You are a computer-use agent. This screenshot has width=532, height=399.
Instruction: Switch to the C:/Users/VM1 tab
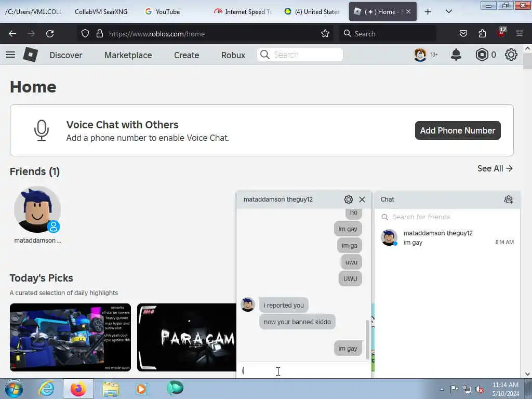tap(33, 11)
